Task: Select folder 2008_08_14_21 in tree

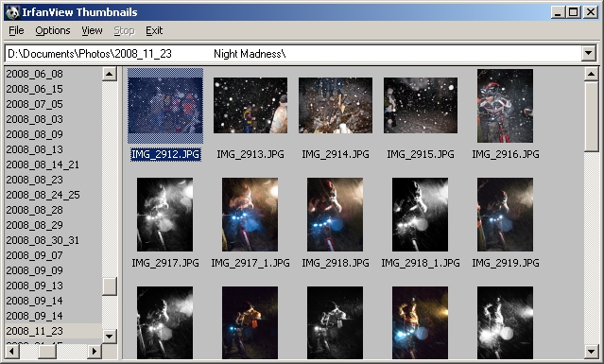Action: pos(43,165)
